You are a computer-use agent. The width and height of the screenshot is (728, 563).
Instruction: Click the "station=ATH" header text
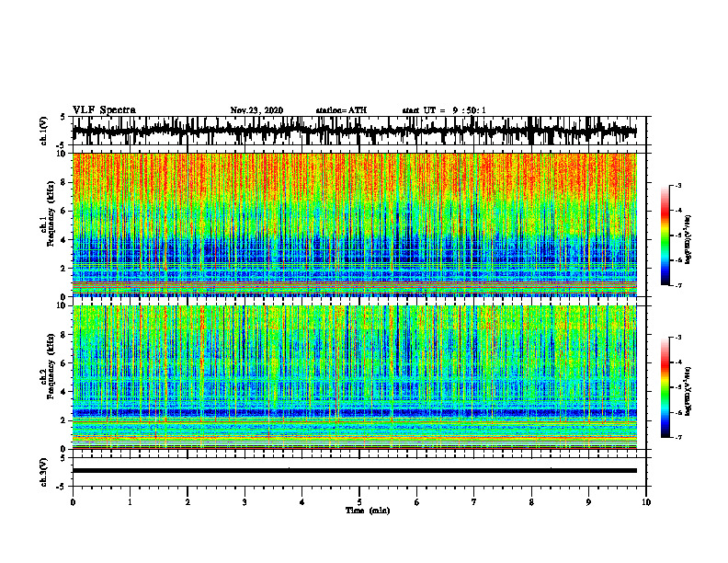point(341,110)
